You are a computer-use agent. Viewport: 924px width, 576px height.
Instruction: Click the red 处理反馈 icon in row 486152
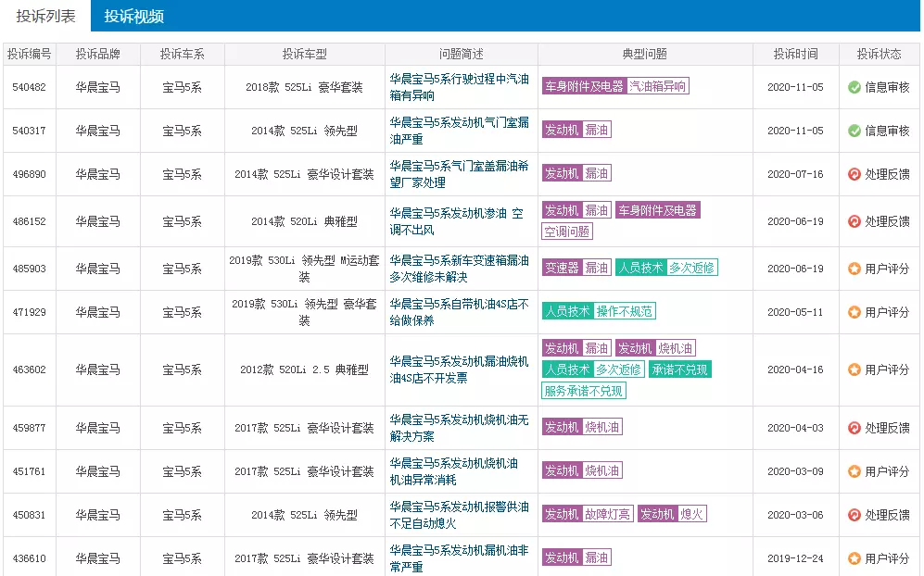coord(854,221)
